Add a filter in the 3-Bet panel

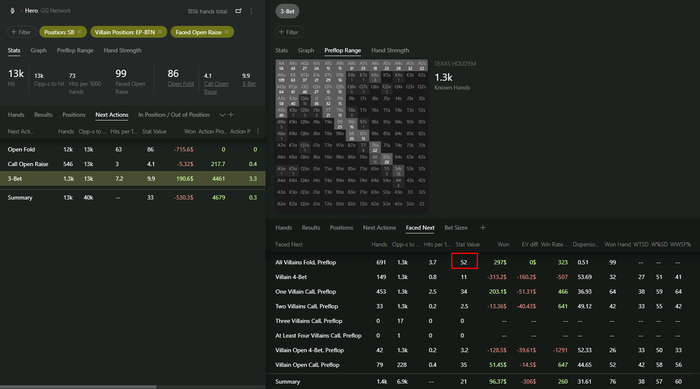pyautogui.click(x=289, y=32)
